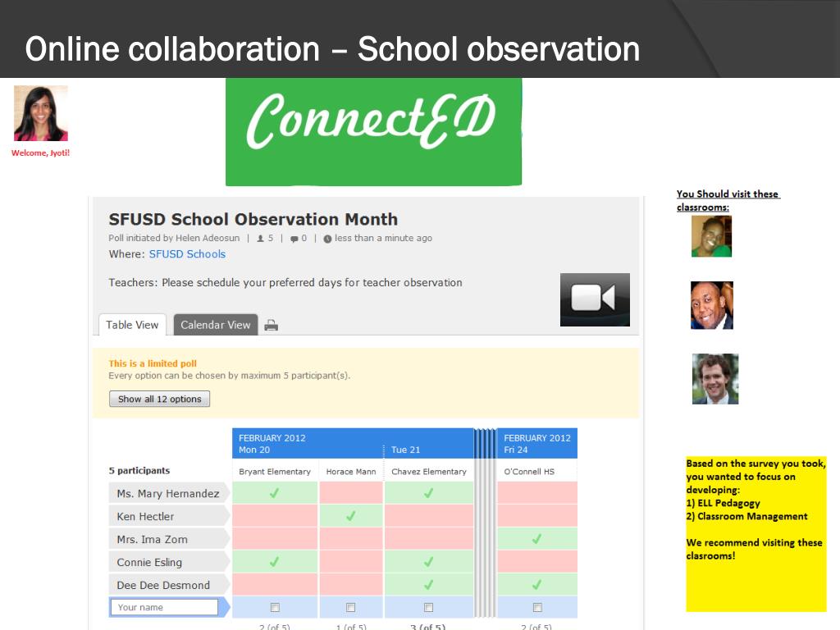Select the 'Ms. Mary Hernandez' participant row

pos(168,493)
